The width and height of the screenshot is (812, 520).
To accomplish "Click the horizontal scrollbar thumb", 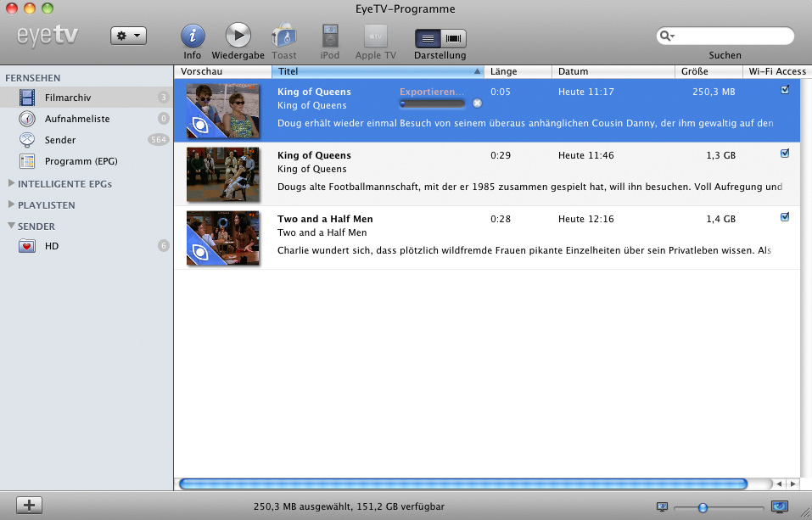I will (x=463, y=484).
